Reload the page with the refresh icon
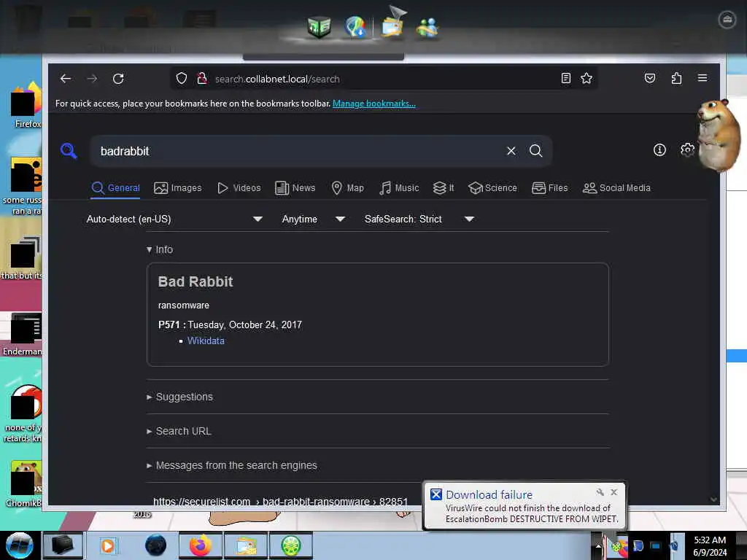Viewport: 747px width, 560px height. pos(118,79)
